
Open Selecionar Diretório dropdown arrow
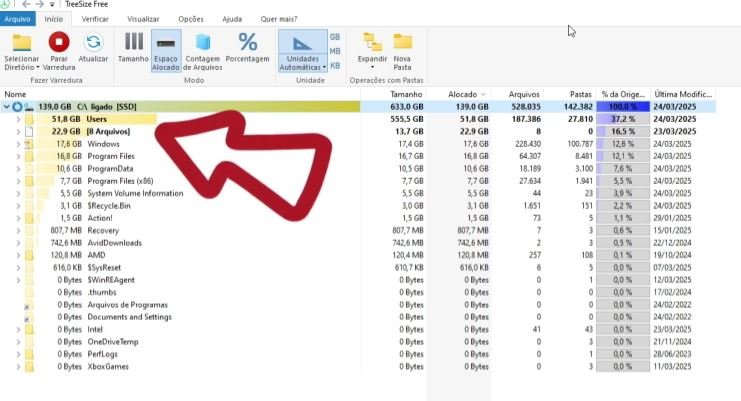pyautogui.click(x=37, y=68)
